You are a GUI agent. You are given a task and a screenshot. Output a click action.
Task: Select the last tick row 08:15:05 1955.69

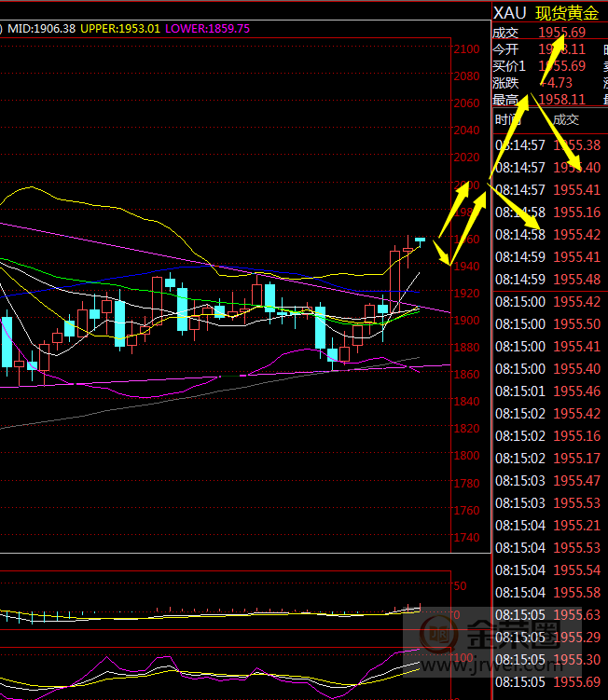pyautogui.click(x=548, y=682)
